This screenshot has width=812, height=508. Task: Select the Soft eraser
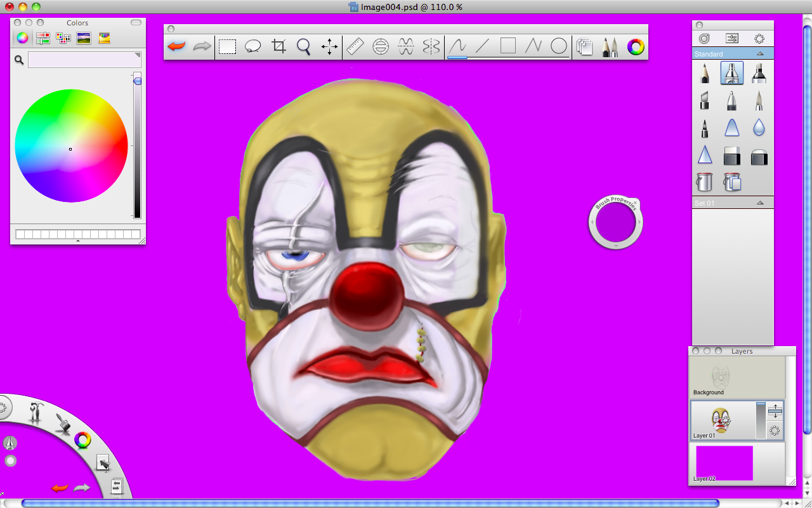click(759, 157)
